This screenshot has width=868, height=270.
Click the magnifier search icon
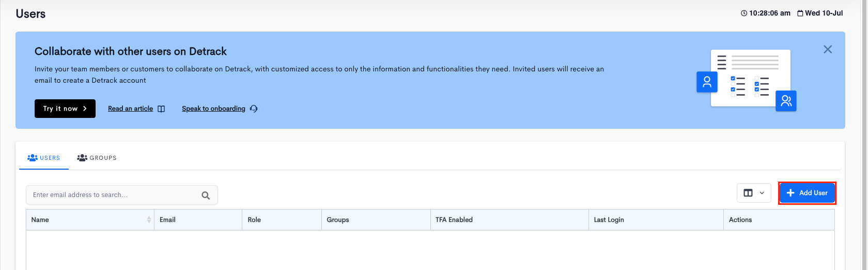[206, 195]
